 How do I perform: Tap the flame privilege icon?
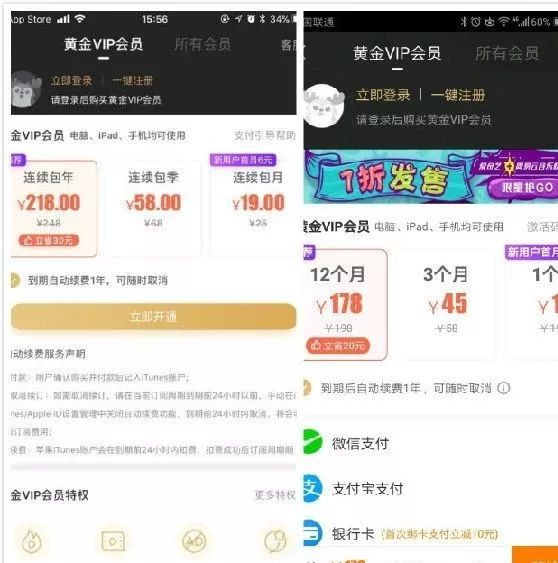[x=32, y=541]
